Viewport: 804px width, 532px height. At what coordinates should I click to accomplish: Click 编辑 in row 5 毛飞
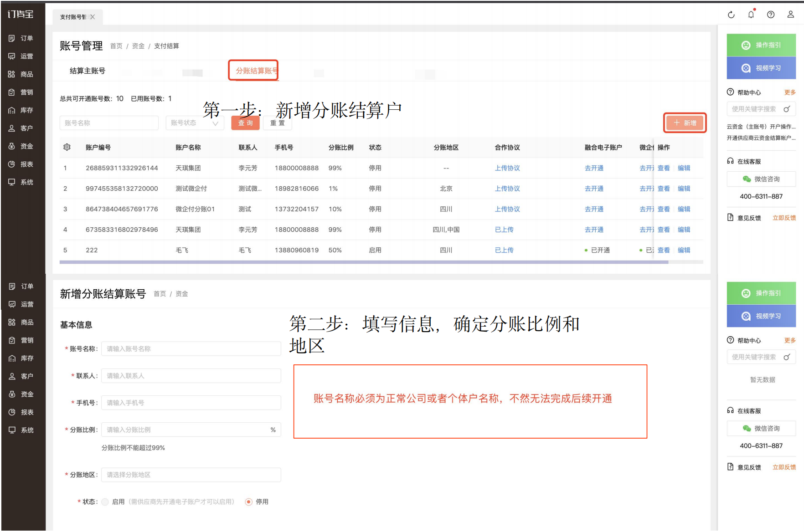coord(684,250)
